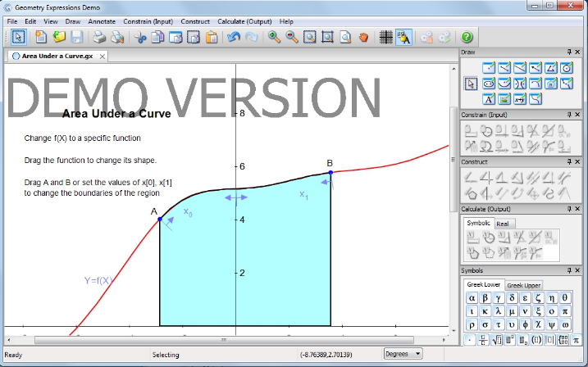
Task: Click point B on the curve
Action: (x=330, y=172)
